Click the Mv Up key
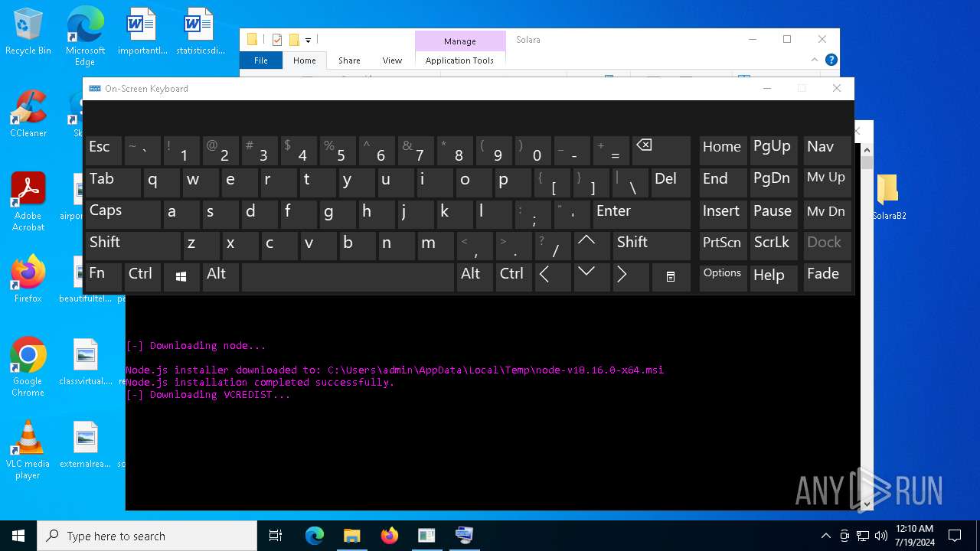 coord(827,183)
